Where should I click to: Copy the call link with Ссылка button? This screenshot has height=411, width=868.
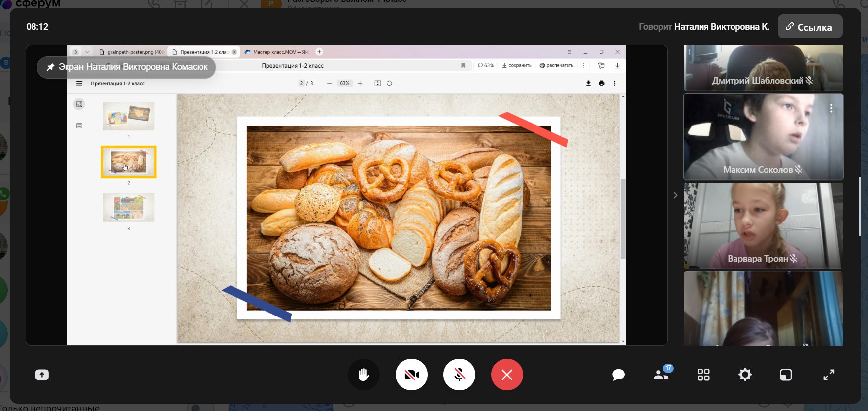pos(810,27)
